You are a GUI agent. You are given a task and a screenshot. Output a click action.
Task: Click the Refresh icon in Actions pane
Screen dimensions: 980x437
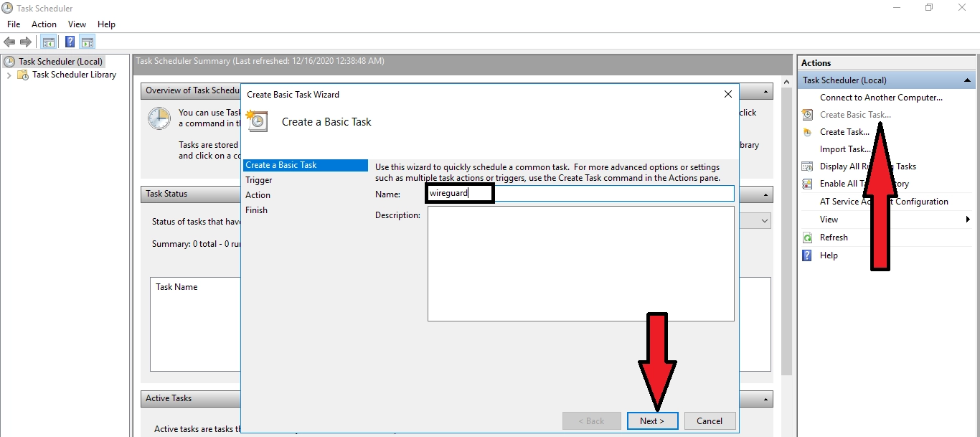click(807, 238)
